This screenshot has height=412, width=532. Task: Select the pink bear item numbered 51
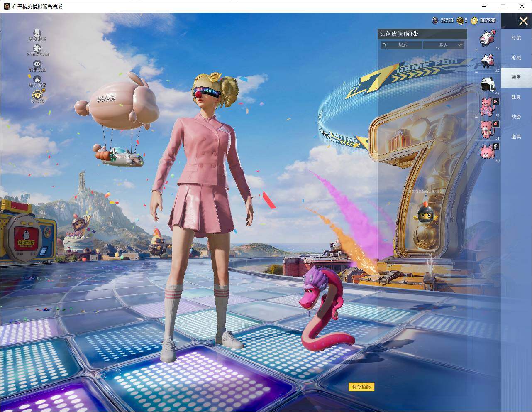488,130
